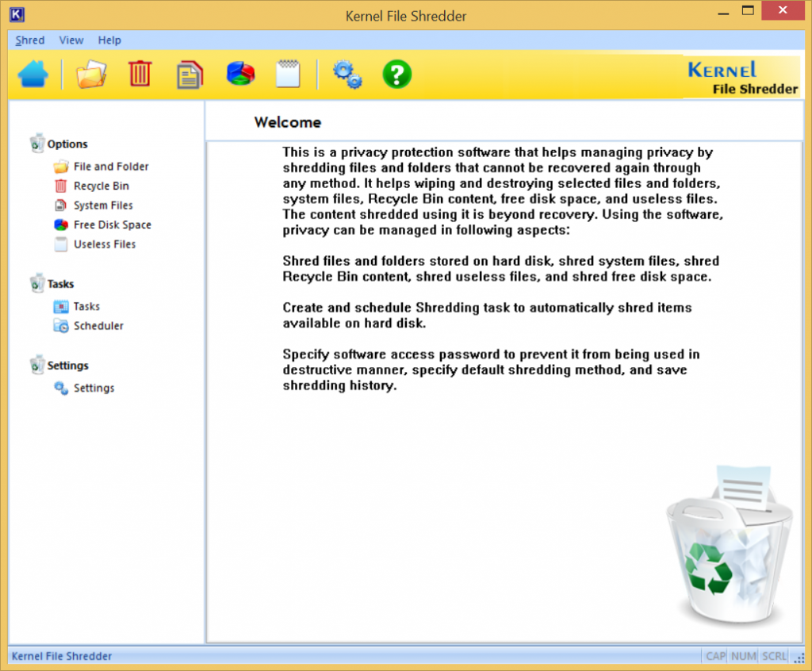Open Tasks from the sidebar
The height and width of the screenshot is (671, 812).
[x=86, y=305]
